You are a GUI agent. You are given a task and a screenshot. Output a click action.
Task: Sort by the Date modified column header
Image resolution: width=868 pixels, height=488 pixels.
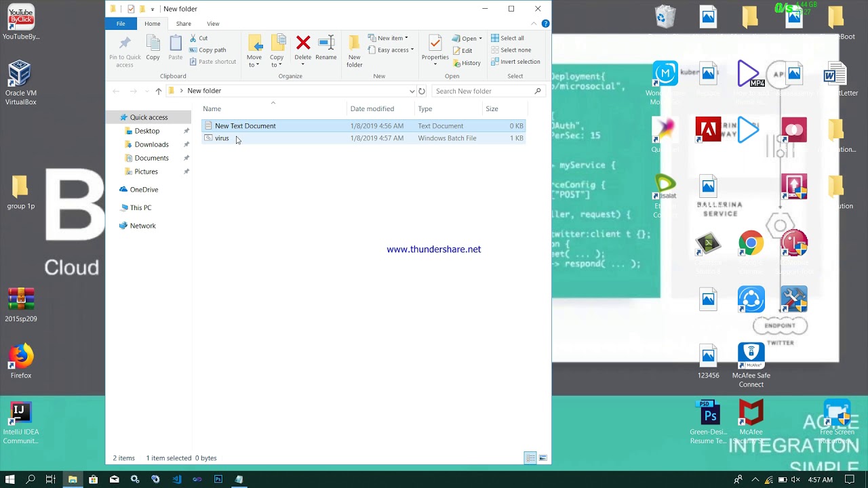pyautogui.click(x=380, y=109)
